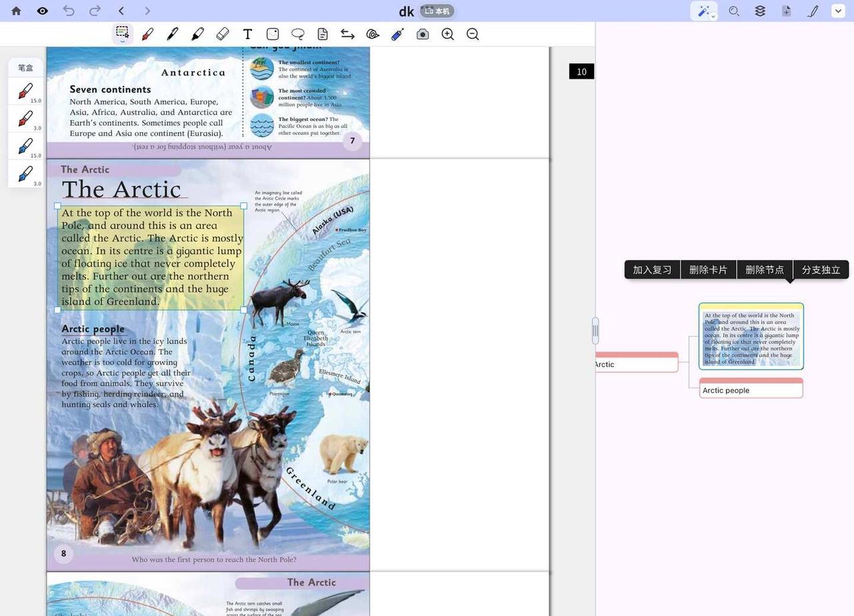Click the North Pole question at page bottom

point(213,560)
